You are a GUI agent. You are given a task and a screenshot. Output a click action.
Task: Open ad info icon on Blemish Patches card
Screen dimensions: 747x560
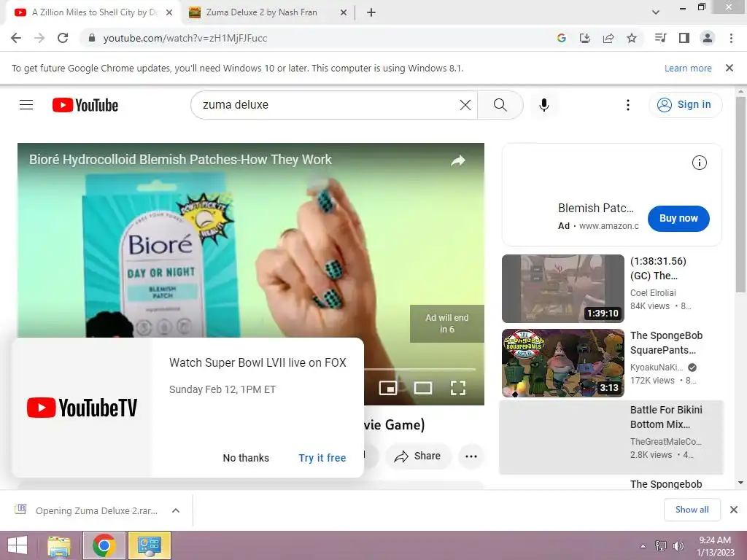pos(700,163)
